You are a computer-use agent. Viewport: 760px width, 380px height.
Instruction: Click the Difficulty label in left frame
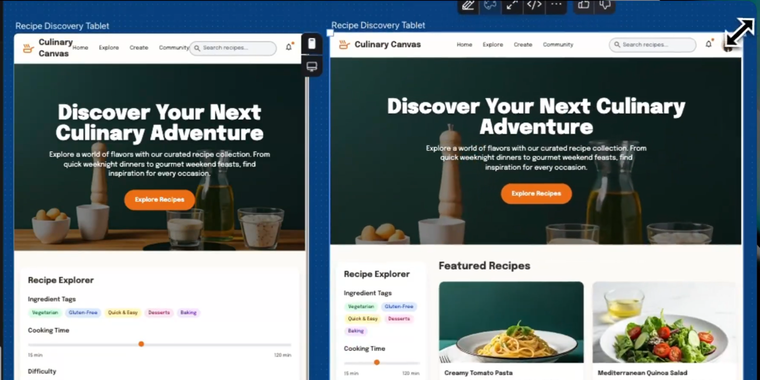42,371
